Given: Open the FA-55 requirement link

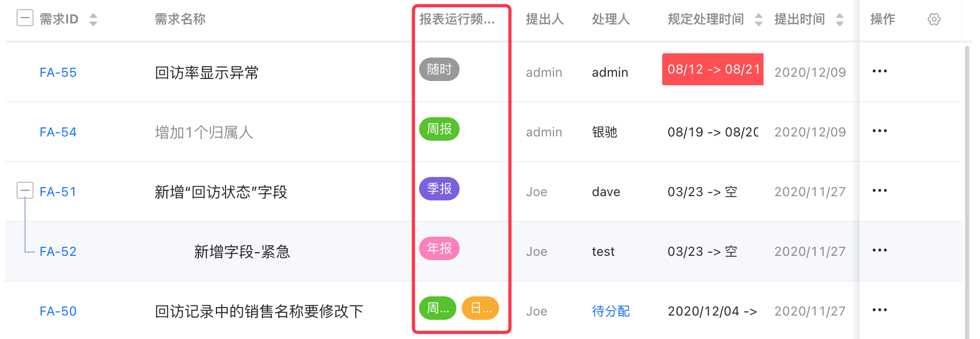Looking at the screenshot, I should [x=58, y=72].
